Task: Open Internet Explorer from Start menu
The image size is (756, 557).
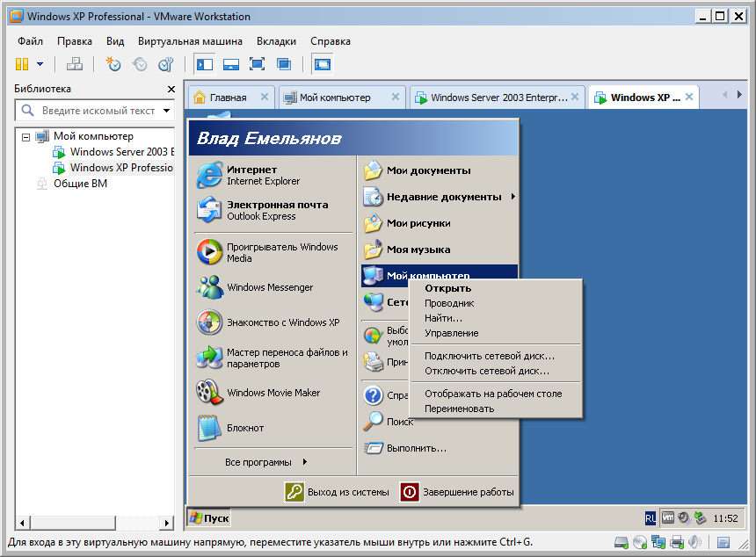Action: [x=273, y=176]
